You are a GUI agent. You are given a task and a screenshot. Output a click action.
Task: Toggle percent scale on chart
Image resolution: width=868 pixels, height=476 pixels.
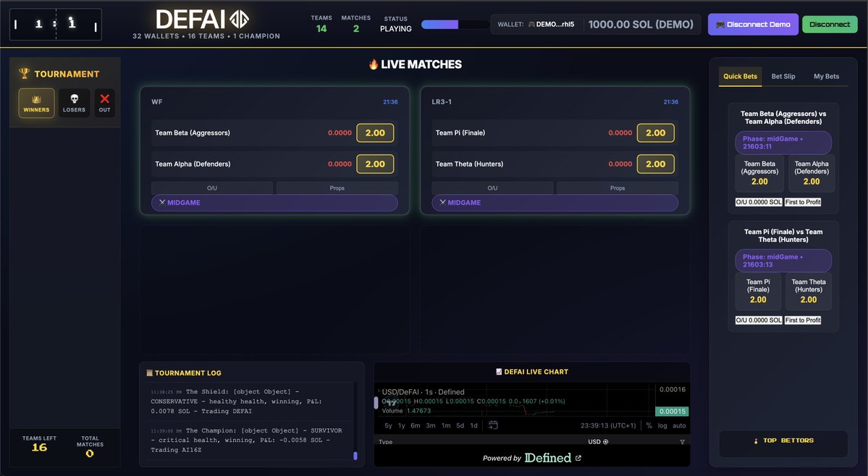[x=649, y=425]
